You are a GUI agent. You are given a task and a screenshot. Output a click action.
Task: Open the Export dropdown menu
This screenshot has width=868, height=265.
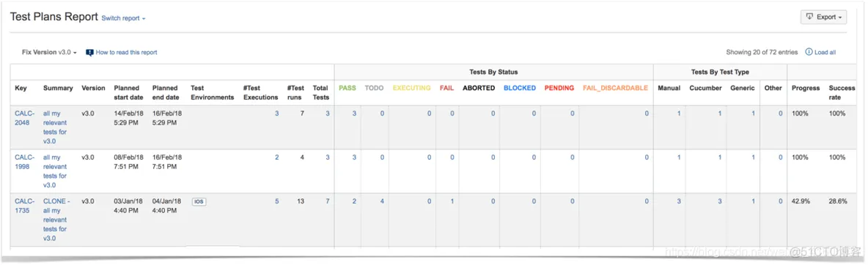(824, 17)
